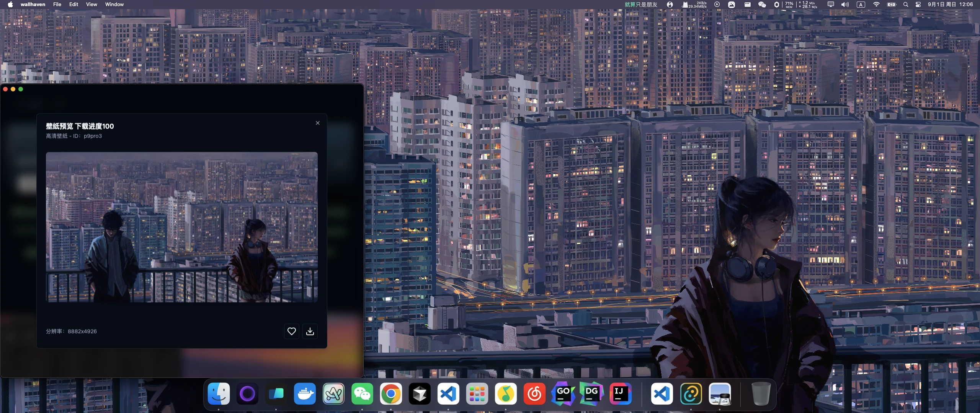Open the upload/download speed monitor in the menu bar

coord(808,5)
